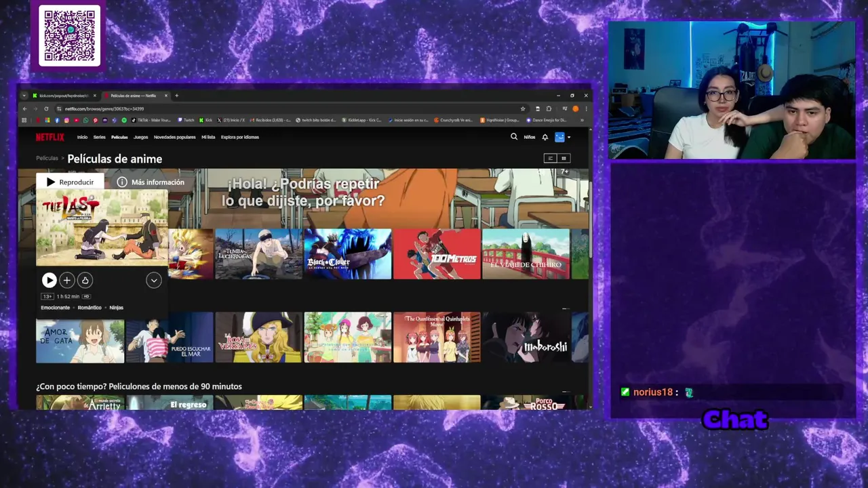Open Spotify bookmark icon

(124, 120)
